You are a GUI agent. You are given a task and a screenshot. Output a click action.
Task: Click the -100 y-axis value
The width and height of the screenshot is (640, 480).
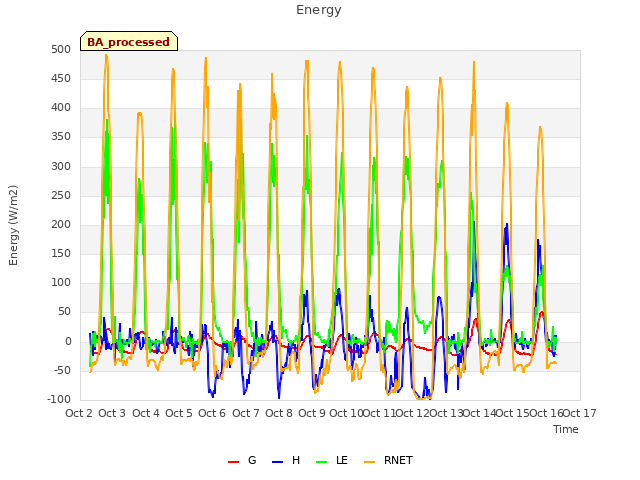59,399
